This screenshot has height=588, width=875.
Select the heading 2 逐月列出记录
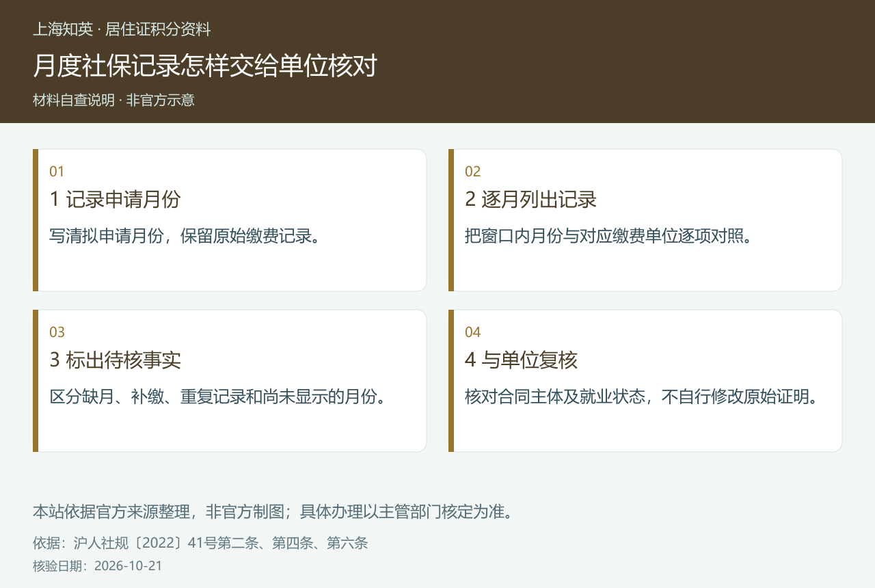pyautogui.click(x=530, y=200)
